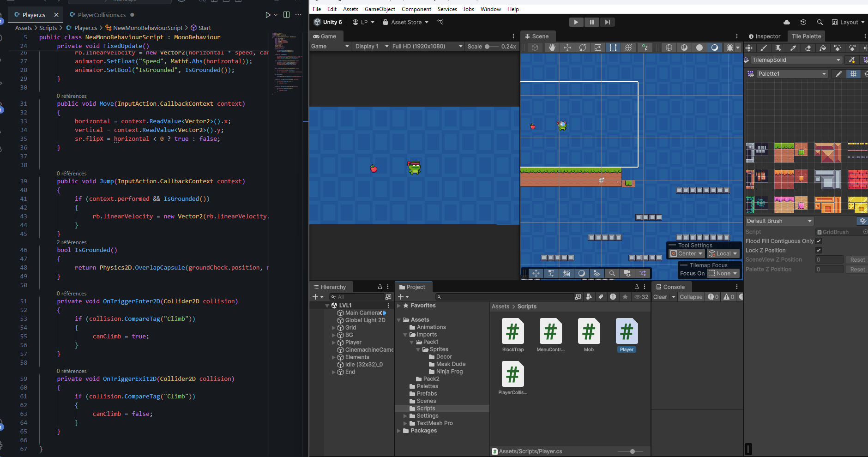Adjust the Game view Scale slider
Screen dimensions: 868x457
(493, 47)
